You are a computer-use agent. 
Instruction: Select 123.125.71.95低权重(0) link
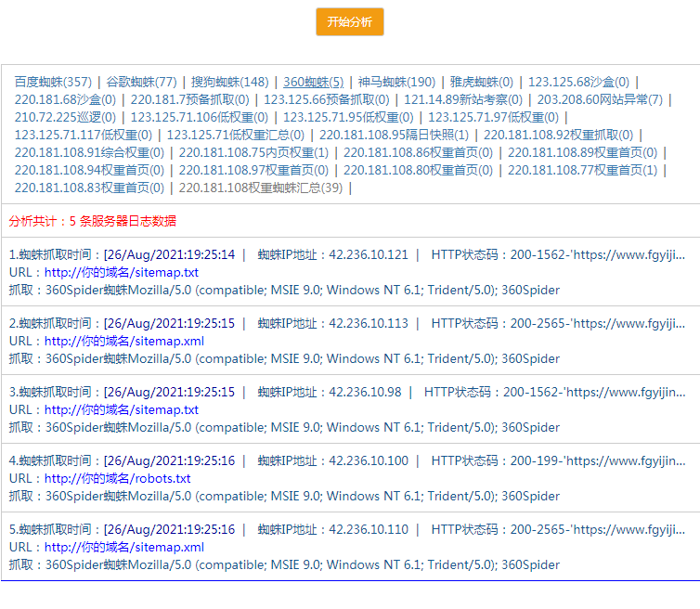348,117
